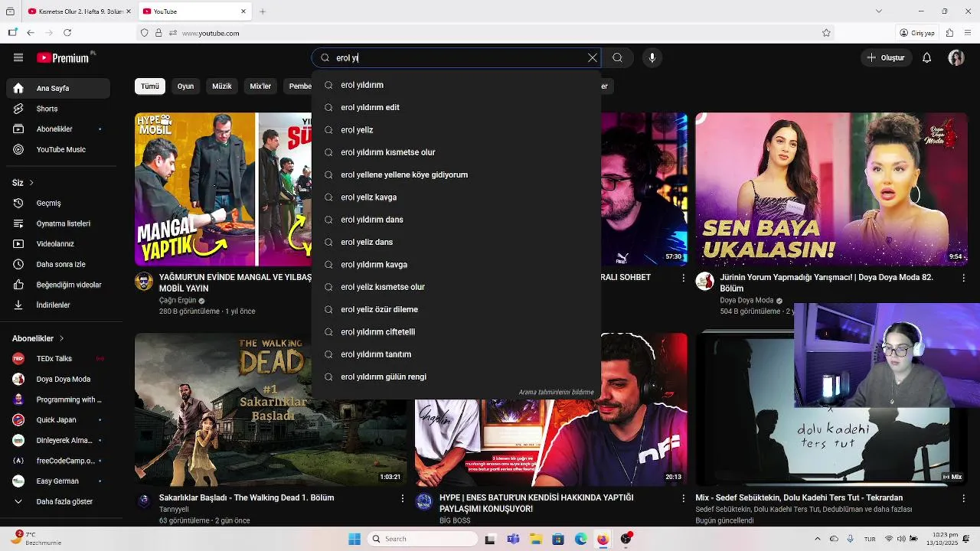Open Geçmiş history
Screen dimensions: 980x551
[59, 203]
